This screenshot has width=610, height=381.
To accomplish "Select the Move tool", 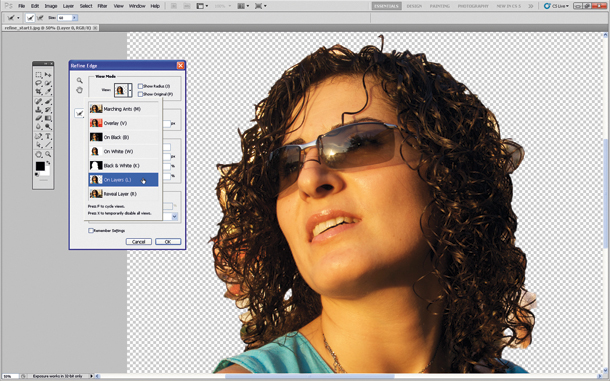I will coord(48,75).
